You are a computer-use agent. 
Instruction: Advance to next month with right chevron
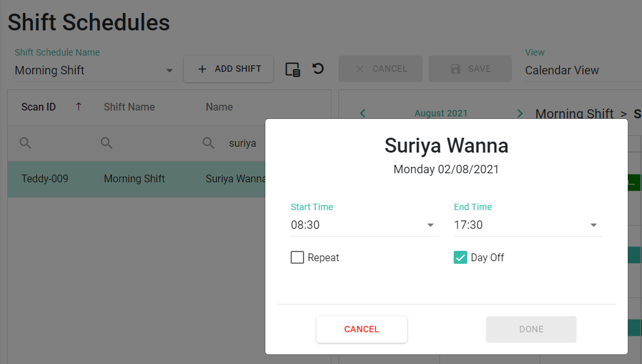pyautogui.click(x=520, y=113)
